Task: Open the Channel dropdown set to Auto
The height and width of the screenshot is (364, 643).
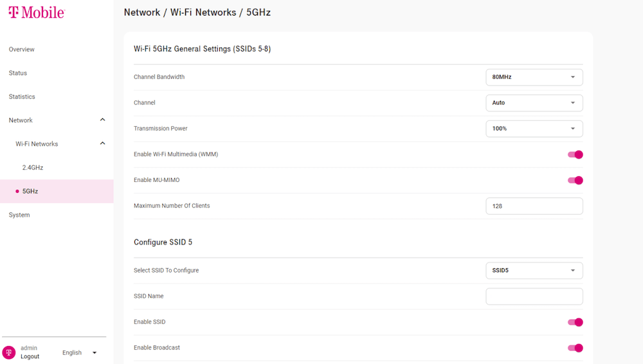Action: click(x=534, y=103)
